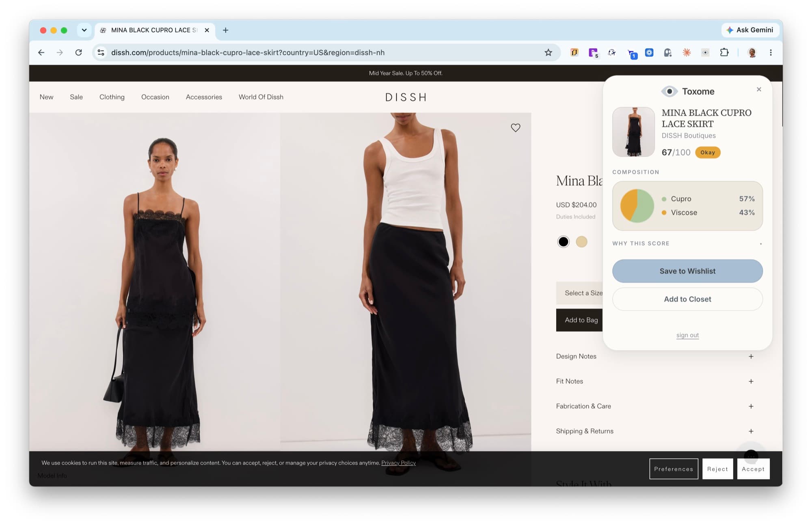Open the Extensions puzzle piece menu
Image resolution: width=812 pixels, height=525 pixels.
coord(724,52)
